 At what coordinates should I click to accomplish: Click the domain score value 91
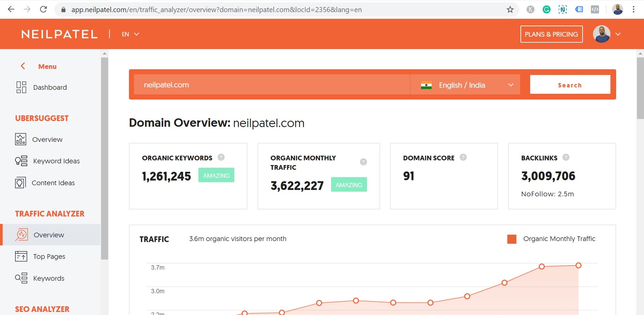[x=409, y=176]
